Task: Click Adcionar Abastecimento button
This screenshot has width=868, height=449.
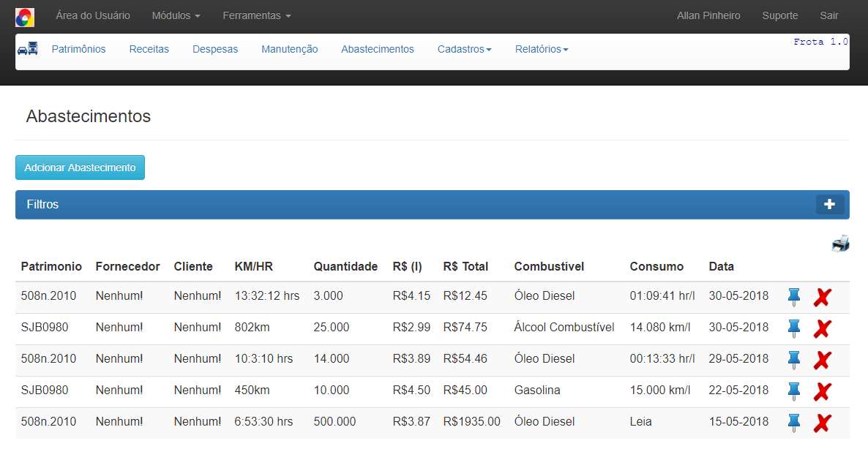Action: [80, 167]
